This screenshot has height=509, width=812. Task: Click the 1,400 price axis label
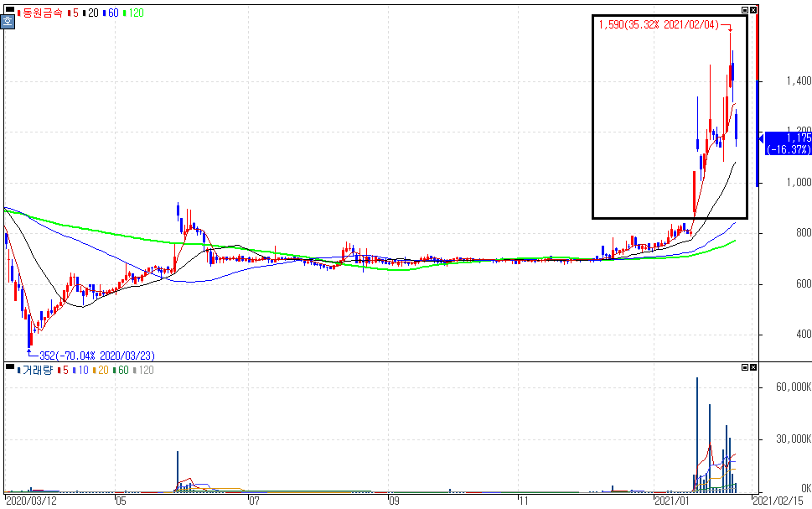pyautogui.click(x=799, y=81)
